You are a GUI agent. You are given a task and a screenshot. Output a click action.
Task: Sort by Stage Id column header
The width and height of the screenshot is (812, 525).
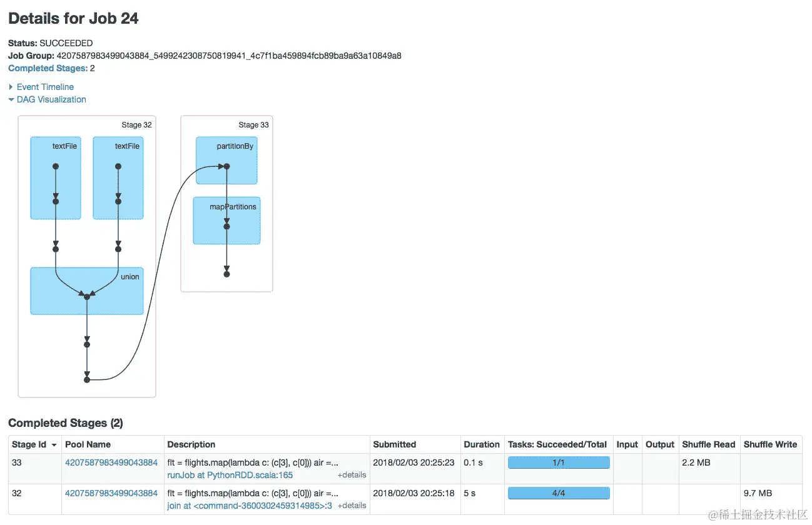(35, 444)
